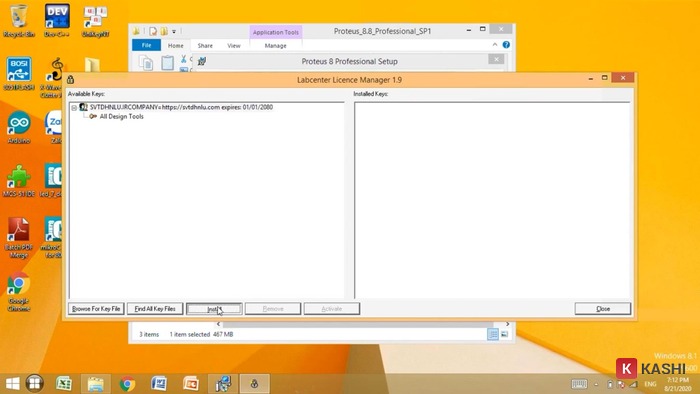Screen dimensions: 700x394
Task: Click Browse For Key File button
Action: click(96, 309)
